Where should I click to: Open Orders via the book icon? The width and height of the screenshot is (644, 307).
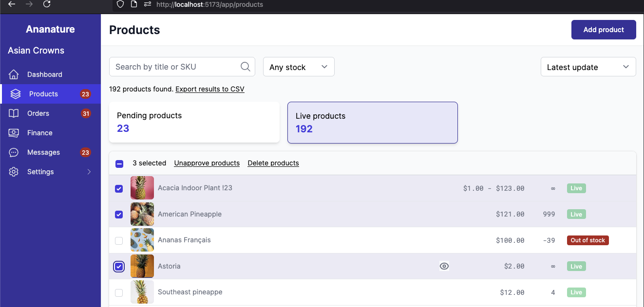click(x=13, y=113)
